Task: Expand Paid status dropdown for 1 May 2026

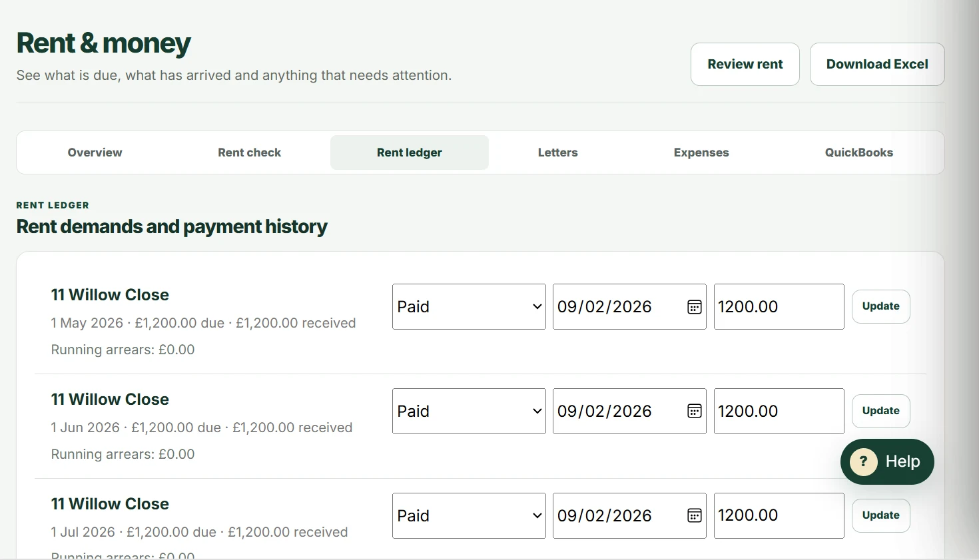Action: (469, 307)
